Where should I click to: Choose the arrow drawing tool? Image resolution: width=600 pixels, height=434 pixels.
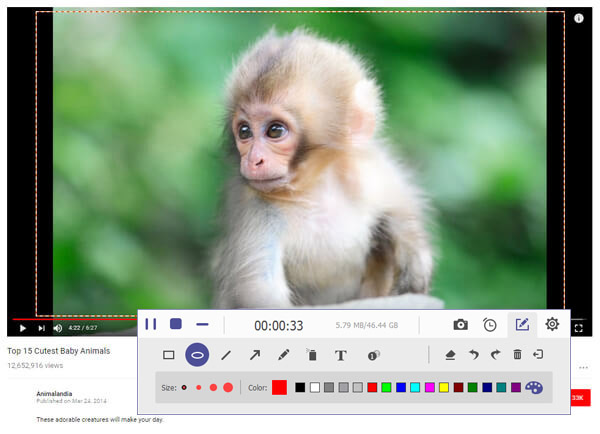point(255,355)
